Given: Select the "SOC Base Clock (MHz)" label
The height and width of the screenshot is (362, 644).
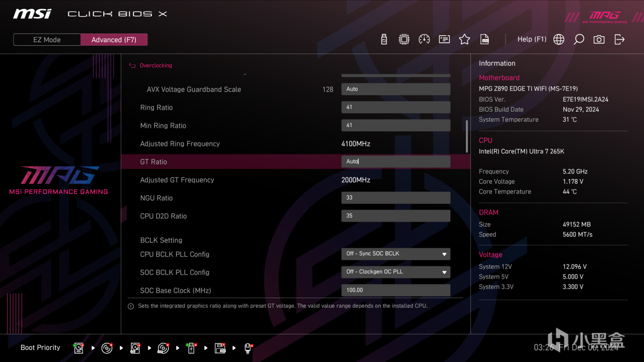Looking at the screenshot, I should click(x=176, y=291).
